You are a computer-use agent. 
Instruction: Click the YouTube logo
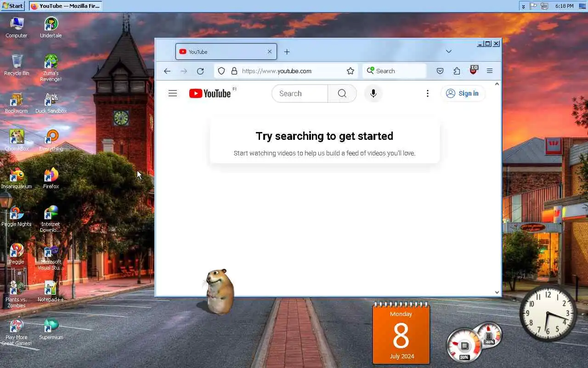pos(210,93)
